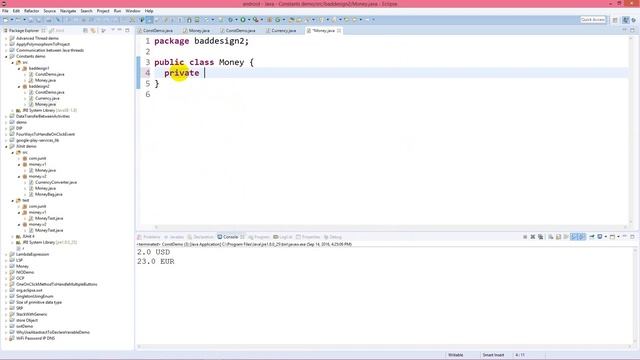Remove all terminated launches icon

540,237
